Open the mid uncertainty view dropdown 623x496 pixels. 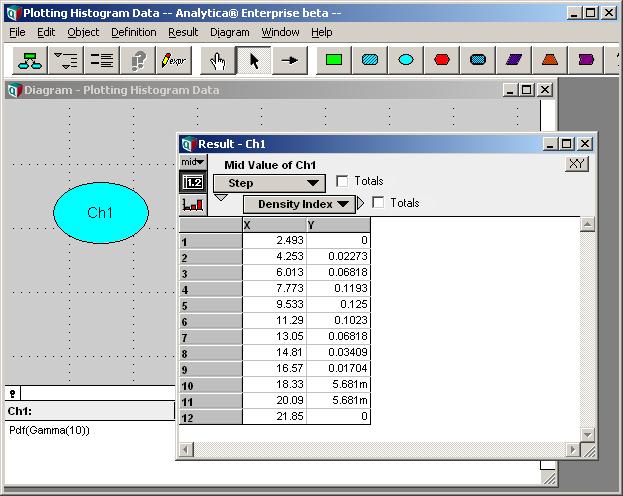[x=193, y=162]
